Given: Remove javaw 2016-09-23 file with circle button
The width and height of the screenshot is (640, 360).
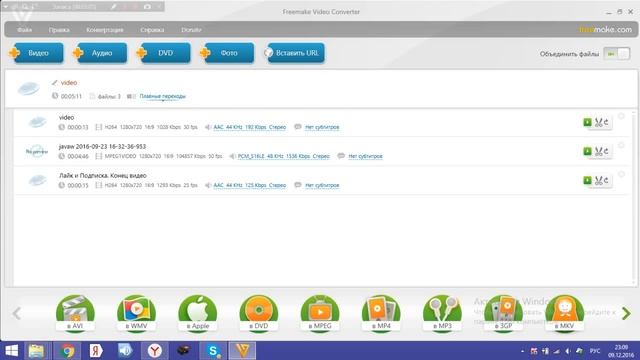Looking at the screenshot, I should pyautogui.click(x=621, y=145).
